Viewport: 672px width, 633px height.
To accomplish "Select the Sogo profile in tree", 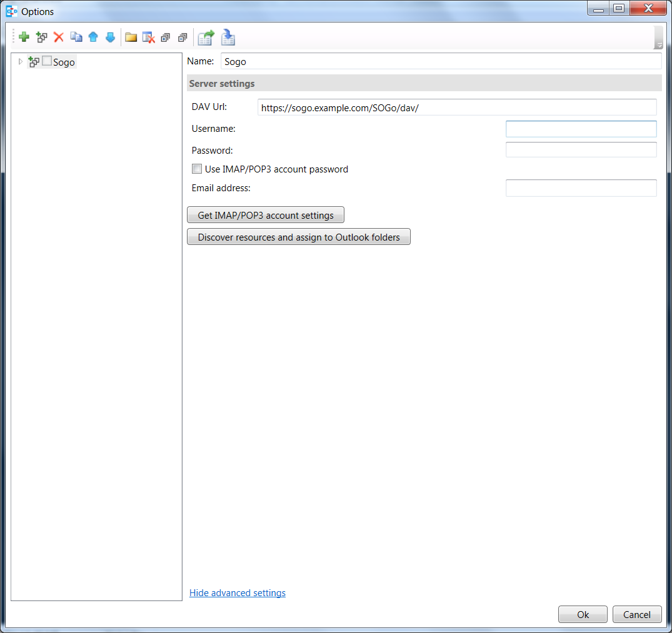I will point(64,62).
